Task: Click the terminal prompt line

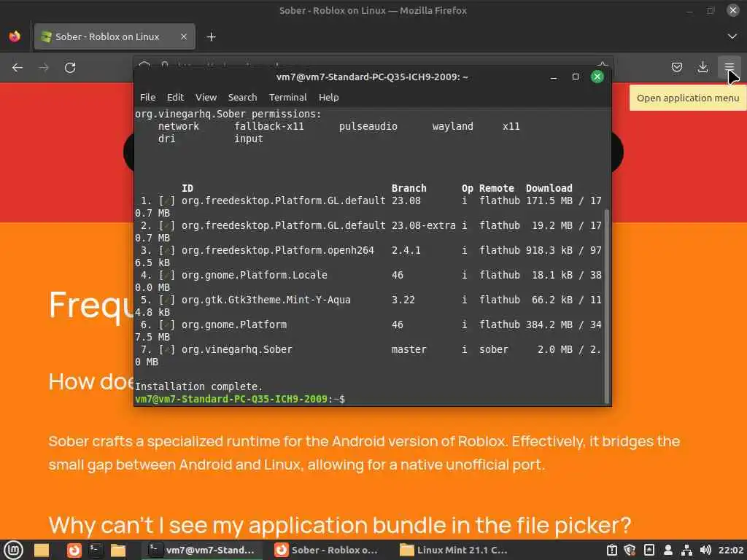Action: 240,399
